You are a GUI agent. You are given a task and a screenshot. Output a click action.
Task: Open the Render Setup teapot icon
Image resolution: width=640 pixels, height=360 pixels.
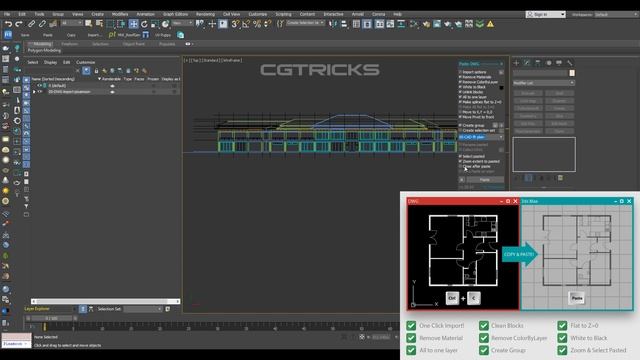[x=426, y=24]
